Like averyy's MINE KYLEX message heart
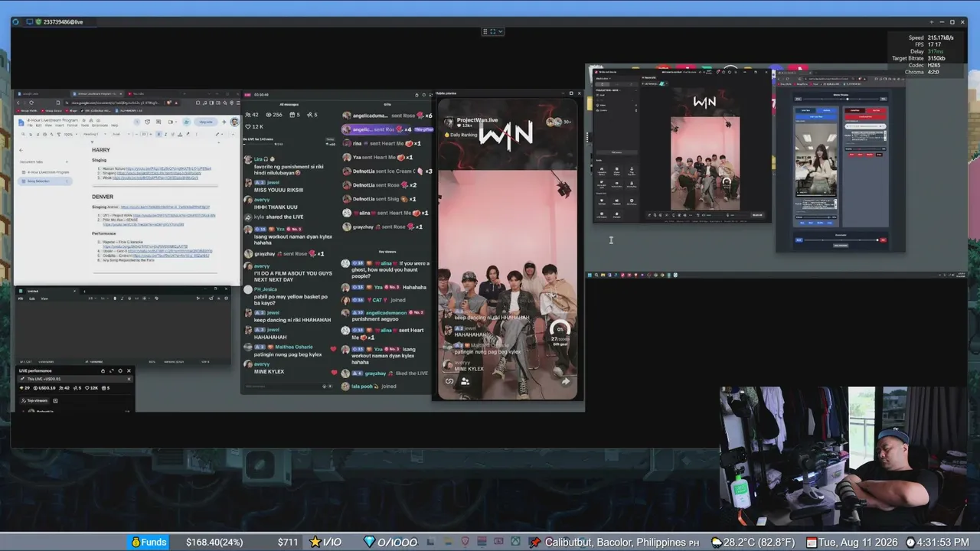980x551 pixels. coord(334,373)
